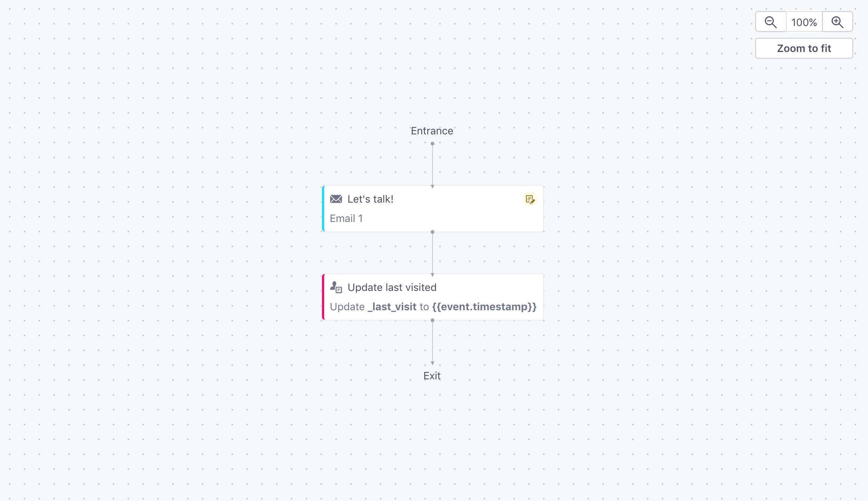
Task: Click the envelope icon on Let's talk!
Action: 336,199
